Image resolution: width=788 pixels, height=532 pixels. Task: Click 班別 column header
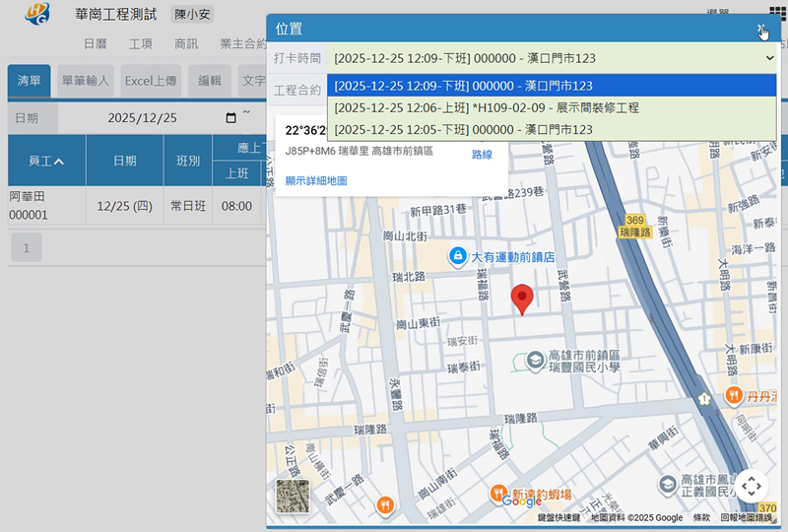tap(188, 161)
